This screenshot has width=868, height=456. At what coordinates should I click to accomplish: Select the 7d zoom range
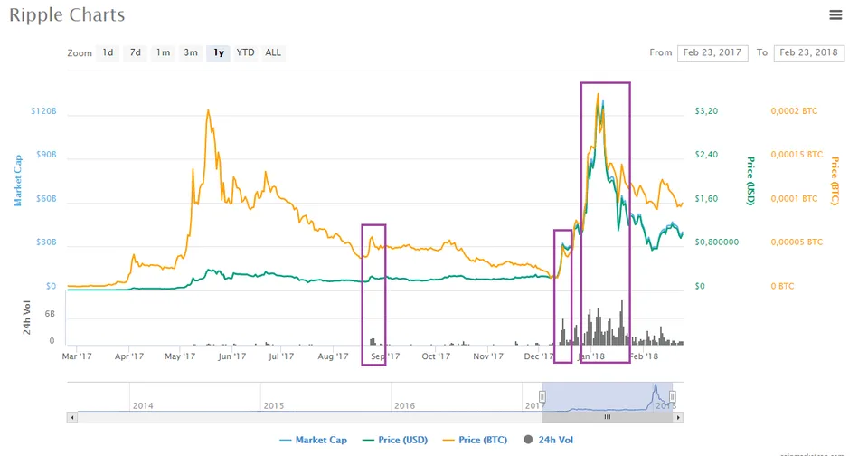point(135,52)
